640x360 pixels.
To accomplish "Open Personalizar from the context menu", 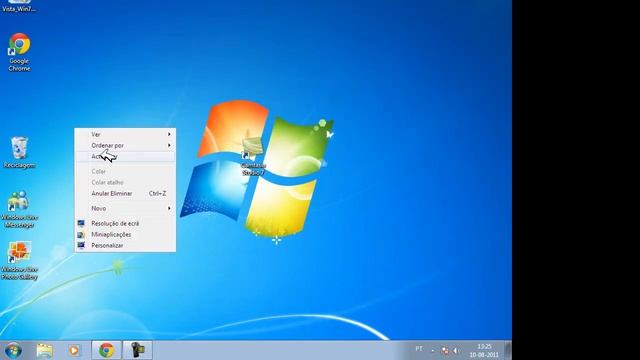I will (125, 245).
